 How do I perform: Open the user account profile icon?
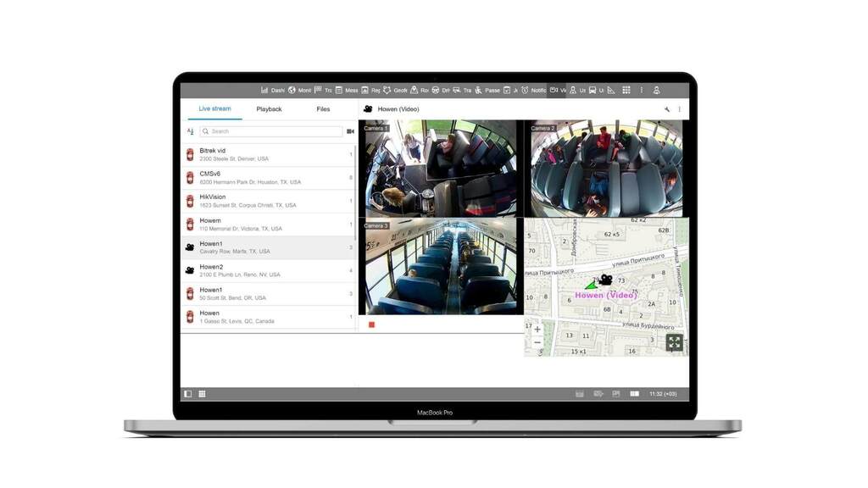[x=657, y=90]
